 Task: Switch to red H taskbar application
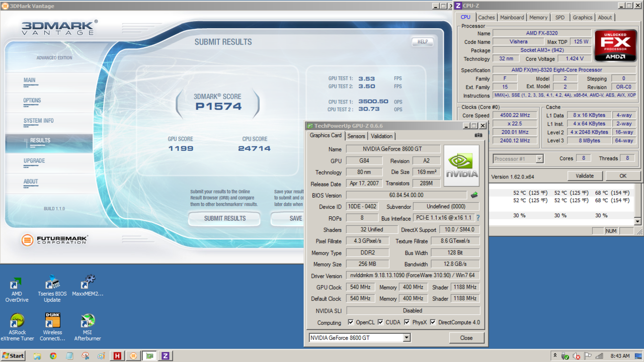click(x=117, y=356)
